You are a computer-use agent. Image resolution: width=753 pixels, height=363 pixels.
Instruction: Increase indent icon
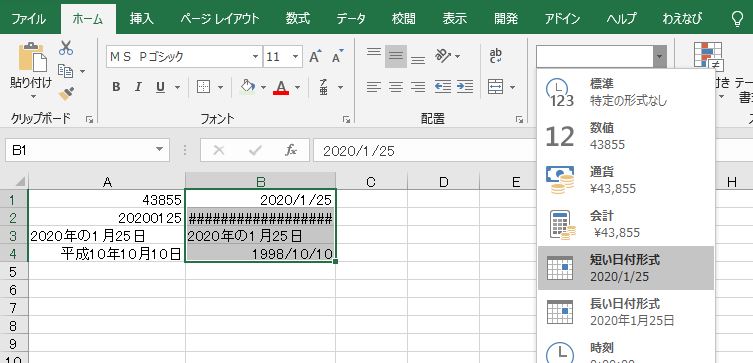pyautogui.click(x=464, y=87)
